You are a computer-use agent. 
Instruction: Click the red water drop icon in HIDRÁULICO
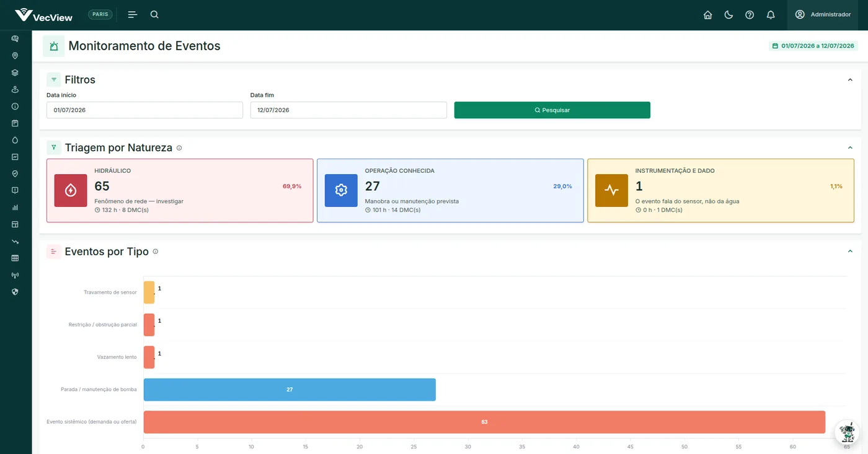(x=71, y=190)
